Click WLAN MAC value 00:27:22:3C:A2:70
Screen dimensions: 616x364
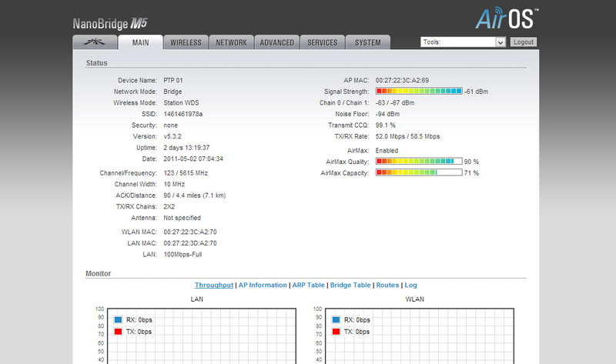pos(190,232)
